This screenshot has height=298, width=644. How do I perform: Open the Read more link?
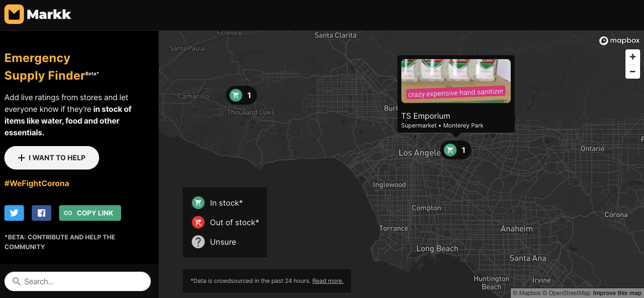328,281
